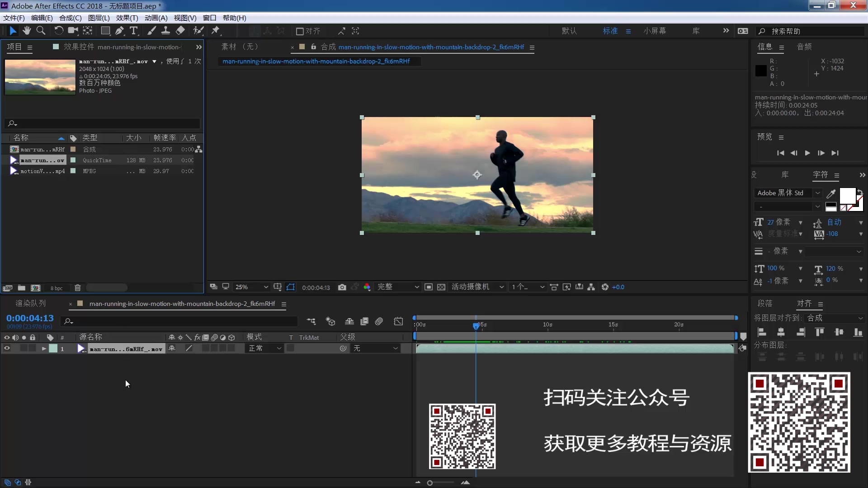
Task: Open the Adobe 黑体 Std font dropdown
Action: (788, 193)
